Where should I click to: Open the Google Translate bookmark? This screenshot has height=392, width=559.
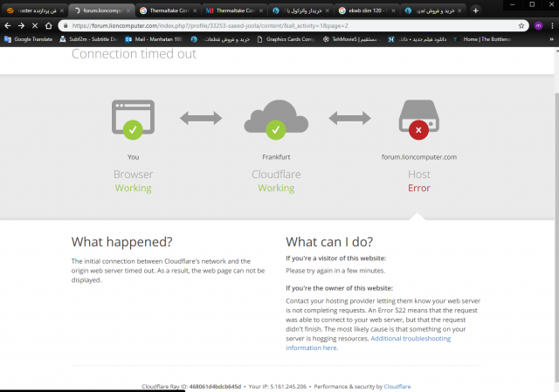tap(31, 39)
